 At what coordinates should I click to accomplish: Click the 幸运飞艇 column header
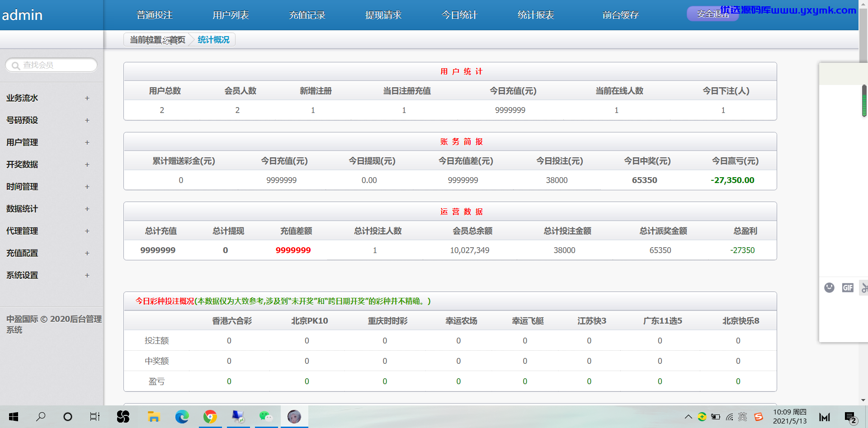tap(528, 320)
